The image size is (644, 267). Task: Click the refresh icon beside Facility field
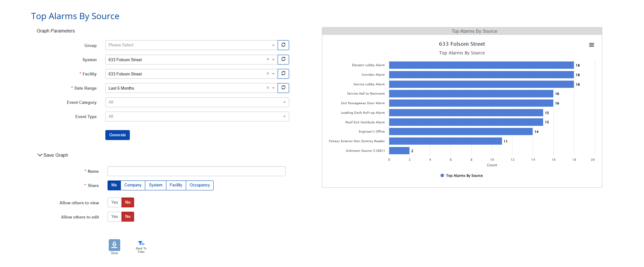(283, 74)
